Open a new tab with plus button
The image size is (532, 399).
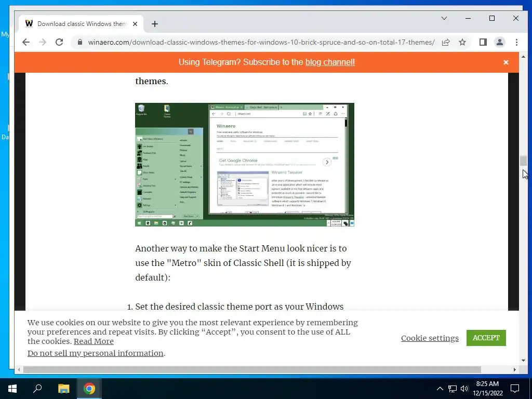point(155,24)
